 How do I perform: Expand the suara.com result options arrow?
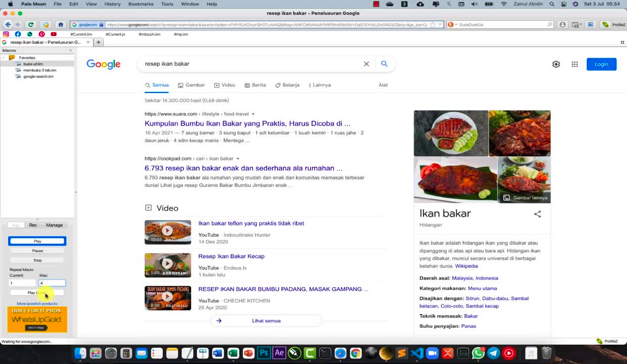[253, 114]
